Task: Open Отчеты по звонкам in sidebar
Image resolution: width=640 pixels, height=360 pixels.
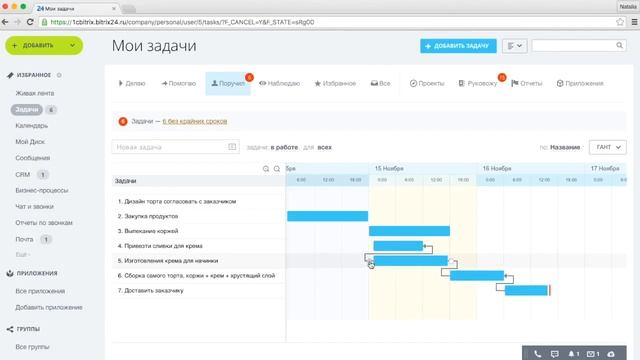Action: (44, 223)
